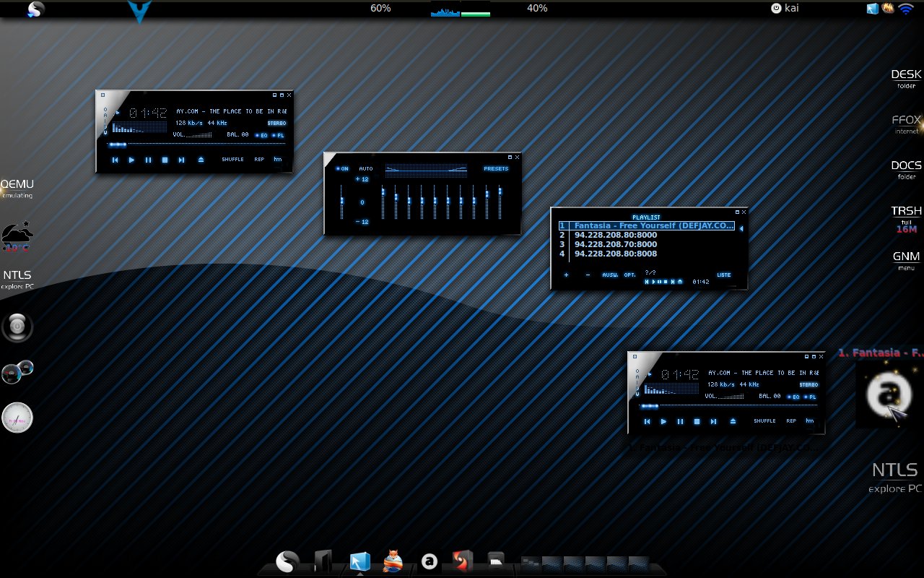Turn equalizer ON toggle off
The width and height of the screenshot is (924, 578).
point(342,169)
